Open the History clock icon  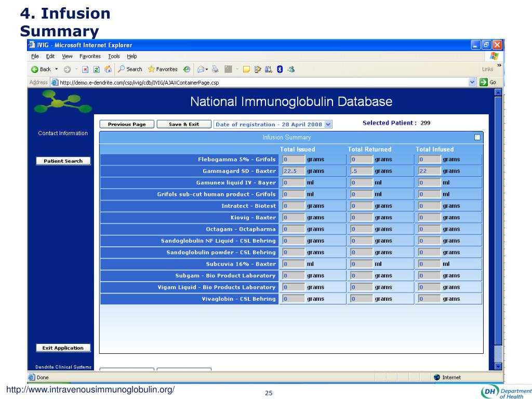[187, 69]
